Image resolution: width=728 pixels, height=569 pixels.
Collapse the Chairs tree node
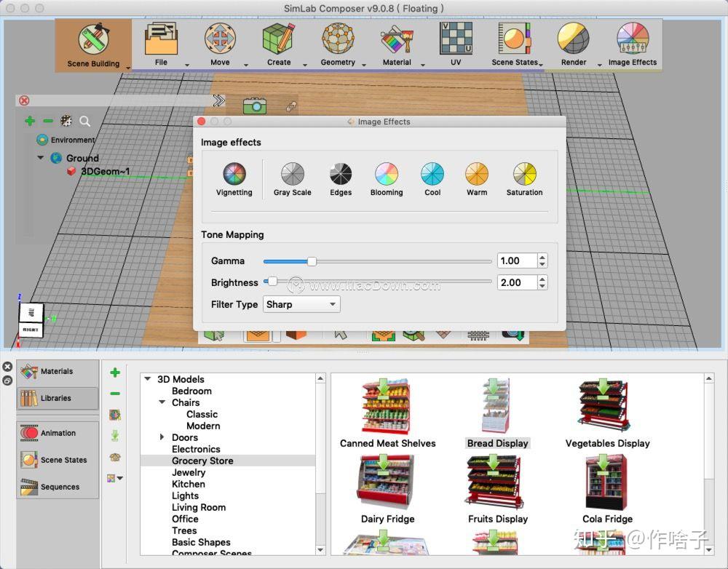click(162, 402)
